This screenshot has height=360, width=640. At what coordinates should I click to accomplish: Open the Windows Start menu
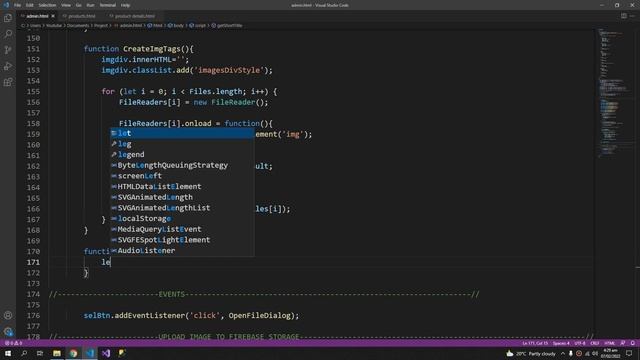pyautogui.click(x=8, y=353)
